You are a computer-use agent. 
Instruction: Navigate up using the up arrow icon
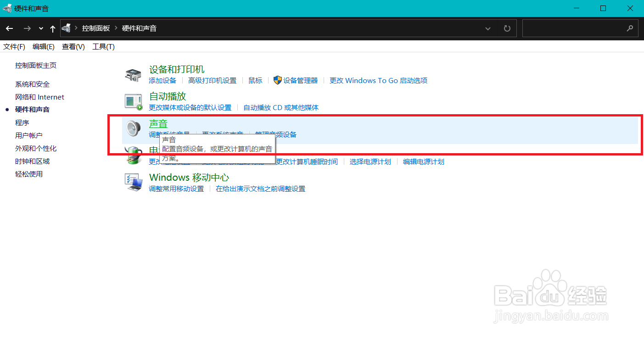coord(52,28)
